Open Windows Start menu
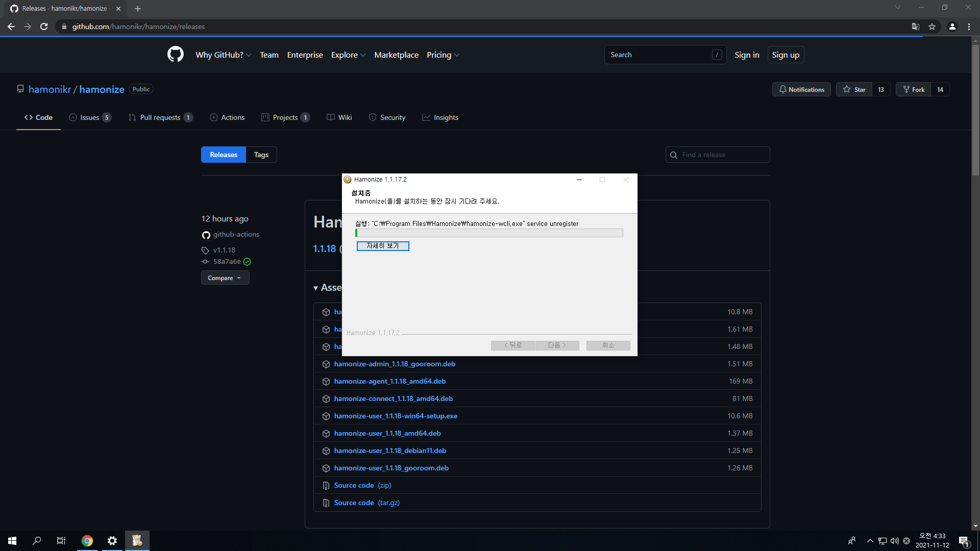The width and height of the screenshot is (980, 551). click(12, 541)
